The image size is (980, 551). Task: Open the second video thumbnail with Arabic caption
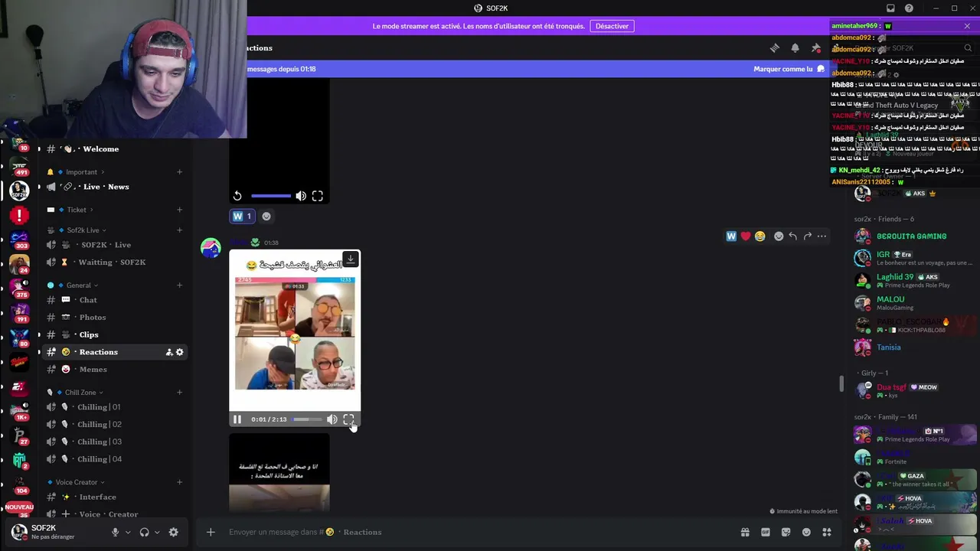pos(279,472)
